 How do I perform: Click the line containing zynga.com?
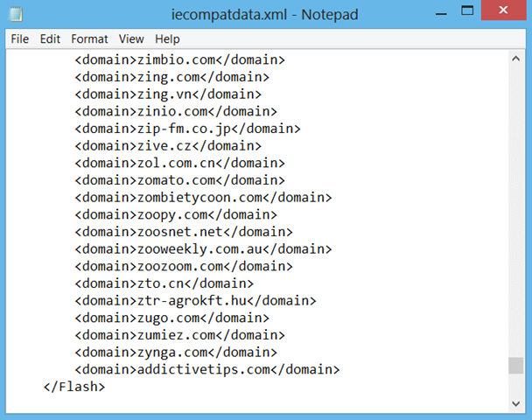click(x=176, y=353)
